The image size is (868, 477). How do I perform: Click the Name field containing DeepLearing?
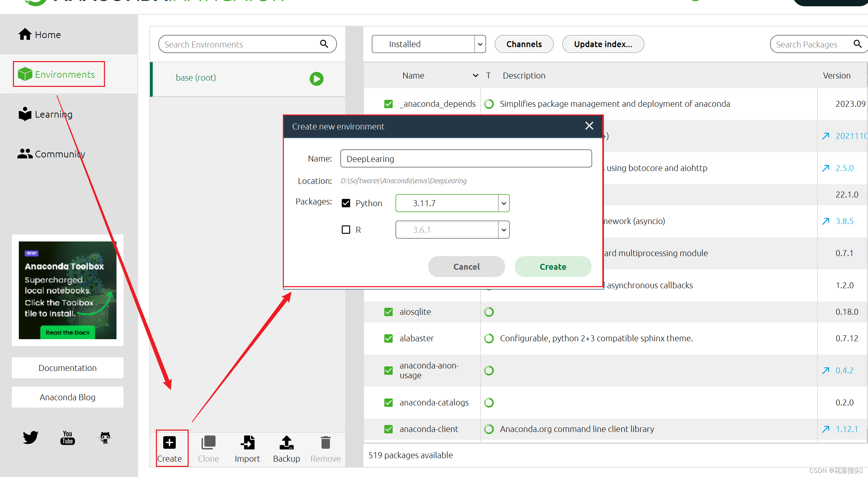click(x=466, y=159)
